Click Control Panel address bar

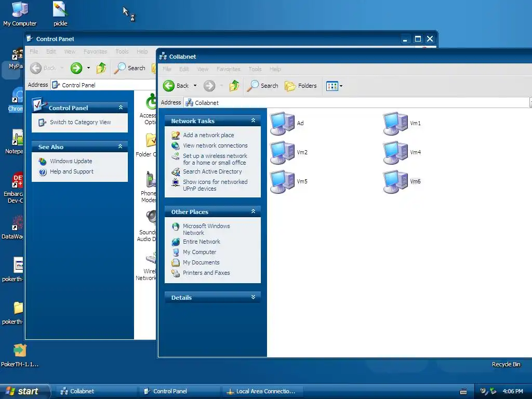tap(103, 85)
